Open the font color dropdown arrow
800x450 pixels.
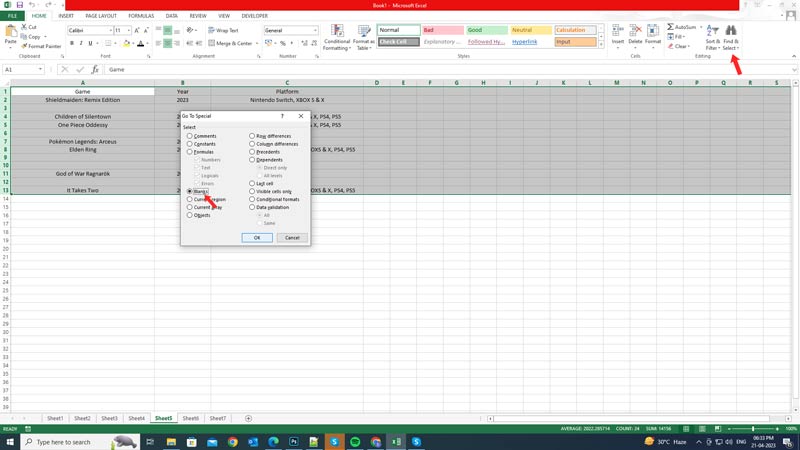click(147, 44)
